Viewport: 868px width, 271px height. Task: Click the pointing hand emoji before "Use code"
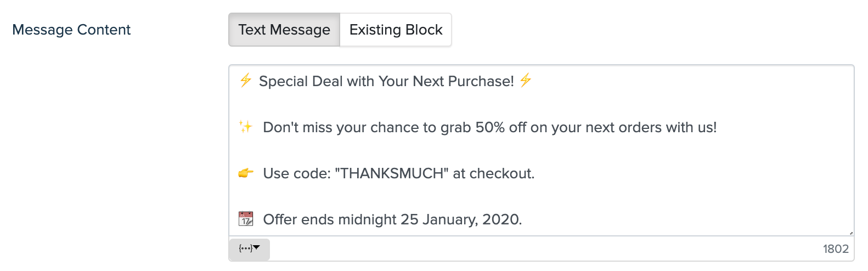pos(246,173)
